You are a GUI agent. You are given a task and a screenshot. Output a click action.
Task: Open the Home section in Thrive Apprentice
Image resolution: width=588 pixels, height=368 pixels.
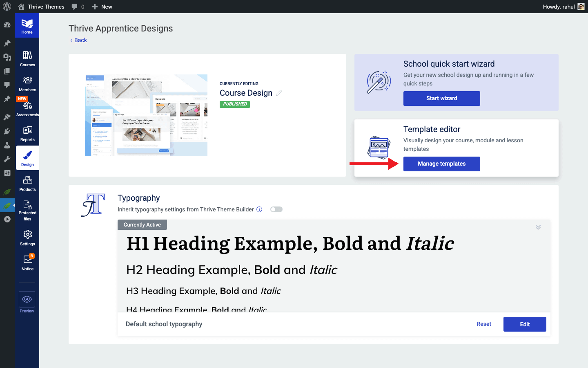[x=27, y=26]
